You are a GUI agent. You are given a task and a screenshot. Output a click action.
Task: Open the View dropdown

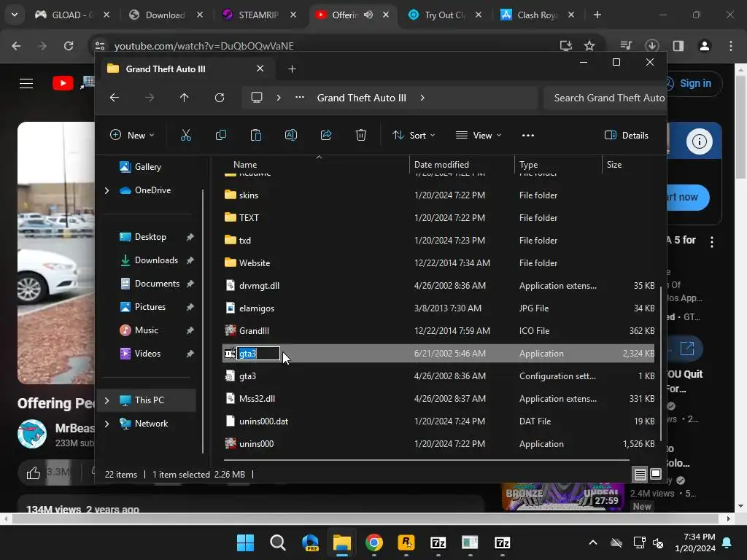pos(479,135)
